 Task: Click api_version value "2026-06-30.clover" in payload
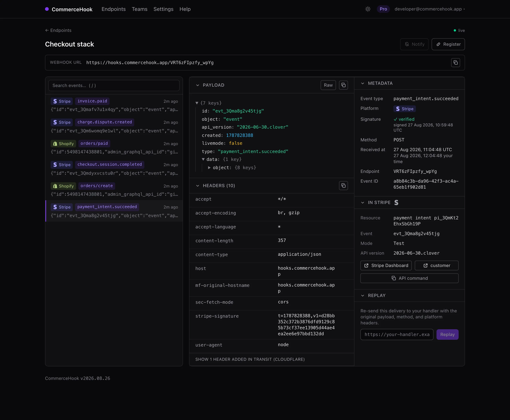(x=262, y=127)
